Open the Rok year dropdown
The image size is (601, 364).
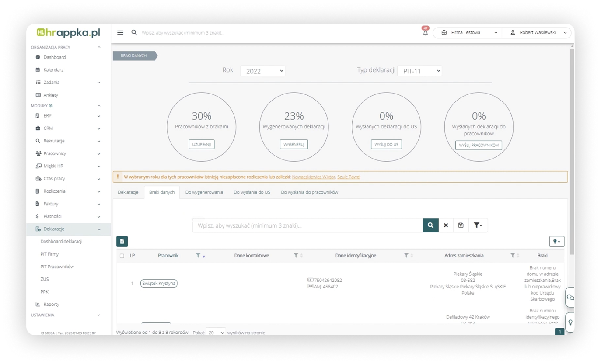pyautogui.click(x=262, y=71)
